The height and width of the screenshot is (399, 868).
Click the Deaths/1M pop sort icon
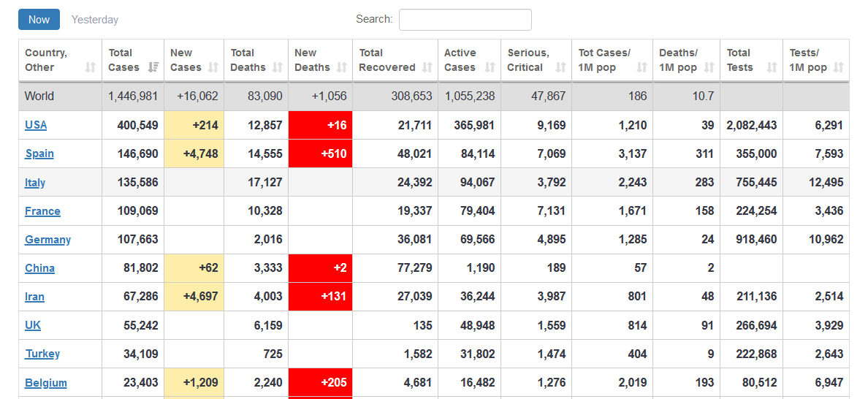click(709, 67)
